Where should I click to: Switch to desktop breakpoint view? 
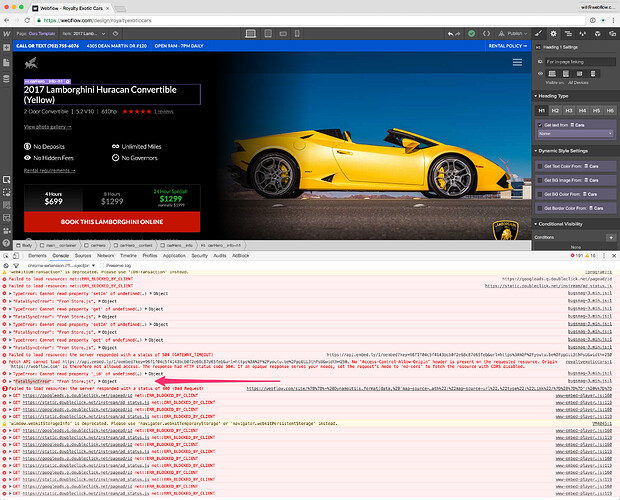tap(250, 34)
